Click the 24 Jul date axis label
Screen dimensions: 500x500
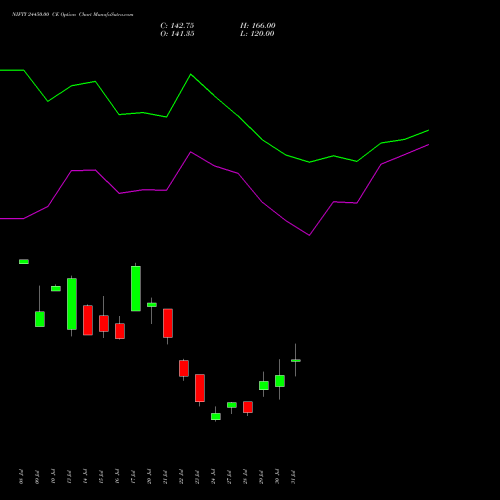(x=213, y=477)
